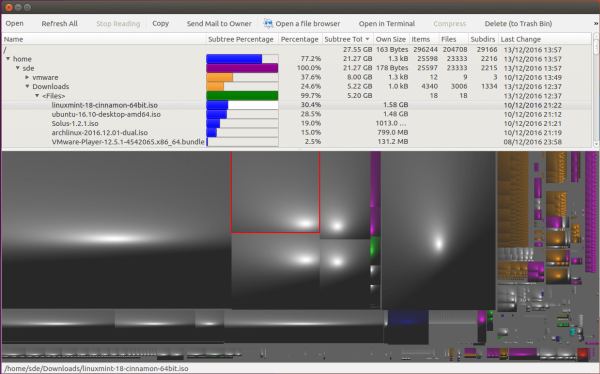Click the red-outlined treemap tile
The height and width of the screenshot is (374, 600).
275,192
